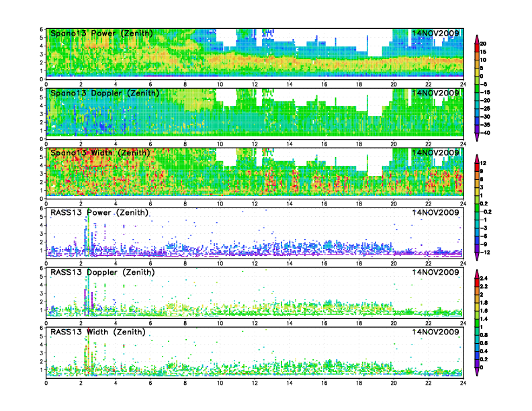The image size is (532, 411).
Task: Click the red top arrow of the bottom color bar
Action: pyautogui.click(x=477, y=274)
